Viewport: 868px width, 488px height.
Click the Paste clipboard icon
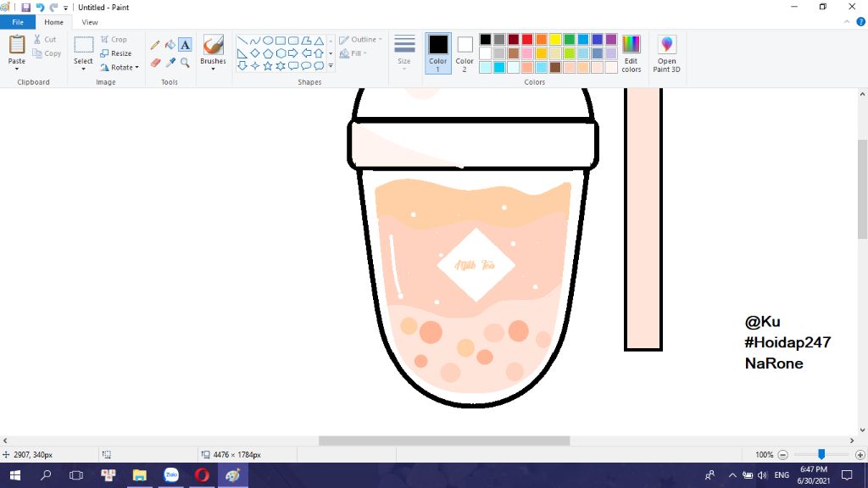pyautogui.click(x=17, y=45)
